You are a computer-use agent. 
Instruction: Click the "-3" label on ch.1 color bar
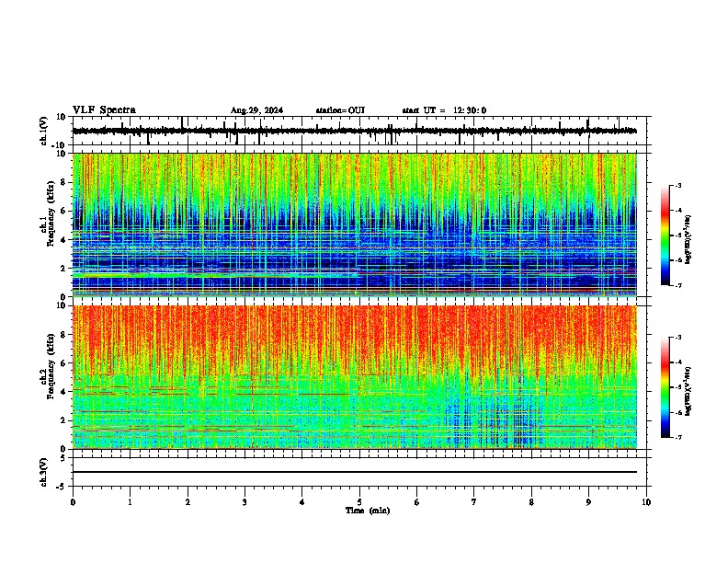(x=677, y=185)
